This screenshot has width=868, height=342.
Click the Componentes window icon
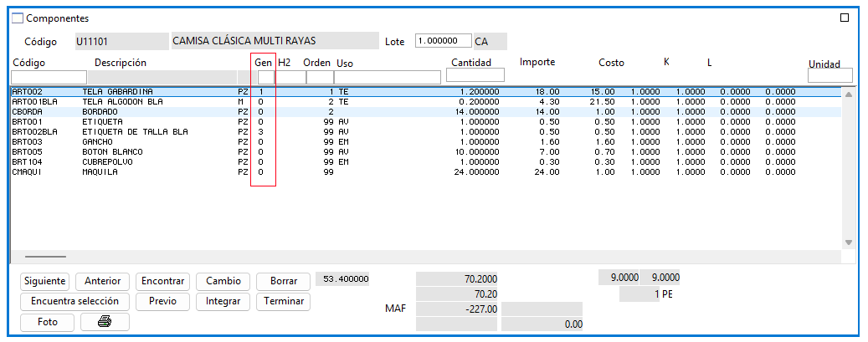(18, 18)
